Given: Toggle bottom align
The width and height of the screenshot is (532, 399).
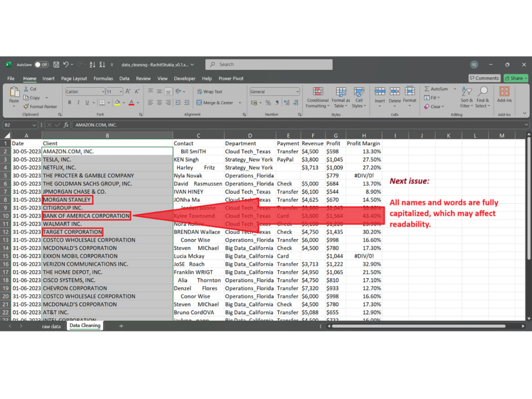Looking at the screenshot, I should [168, 92].
